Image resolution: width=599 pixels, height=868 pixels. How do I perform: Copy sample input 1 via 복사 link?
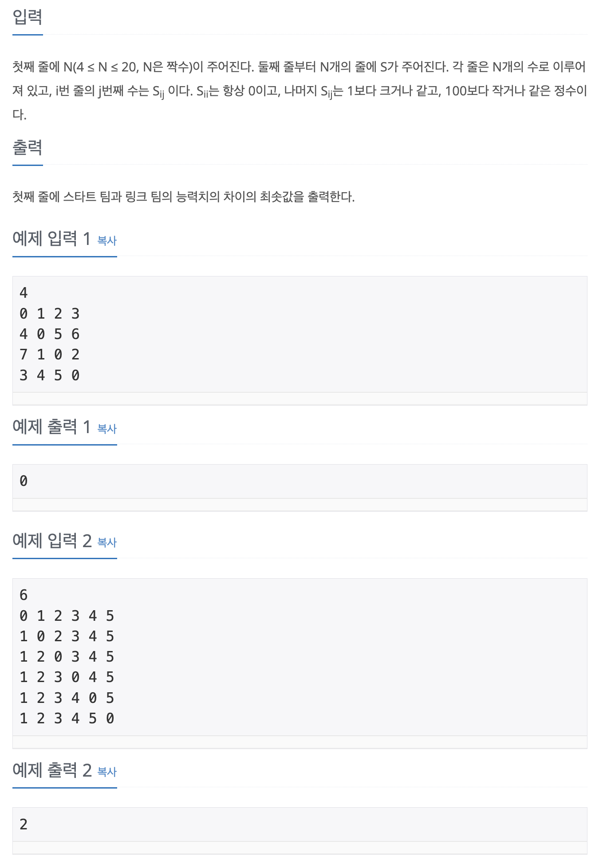[x=107, y=241]
